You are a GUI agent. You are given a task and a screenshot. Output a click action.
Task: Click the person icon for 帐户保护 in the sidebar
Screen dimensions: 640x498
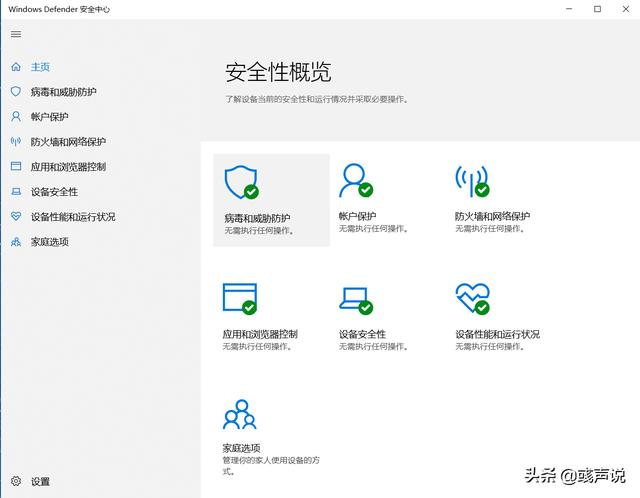pos(16,116)
